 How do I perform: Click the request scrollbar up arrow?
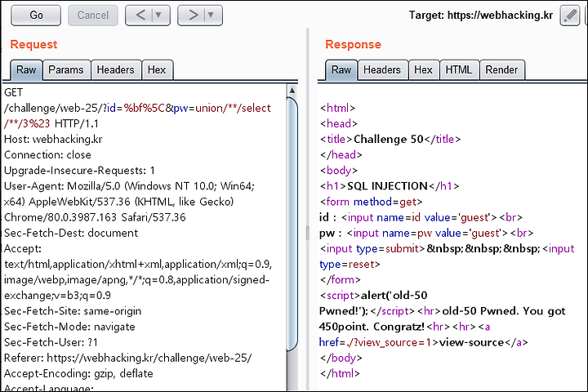pyautogui.click(x=292, y=91)
